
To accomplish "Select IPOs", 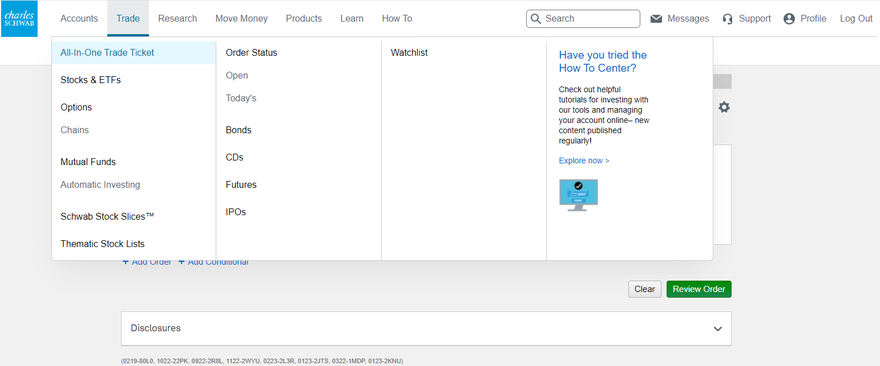I will (x=235, y=212).
